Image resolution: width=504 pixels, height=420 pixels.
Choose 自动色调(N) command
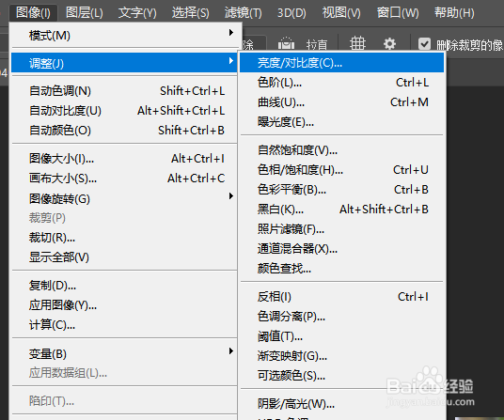click(124, 91)
